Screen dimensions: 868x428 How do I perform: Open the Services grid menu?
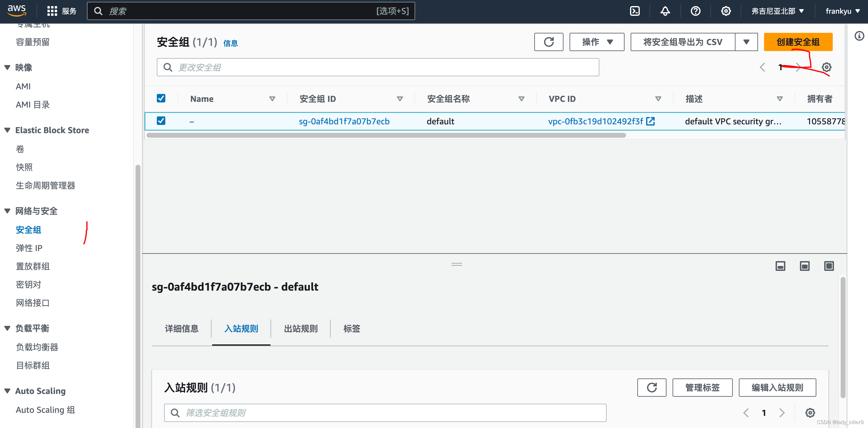click(62, 11)
